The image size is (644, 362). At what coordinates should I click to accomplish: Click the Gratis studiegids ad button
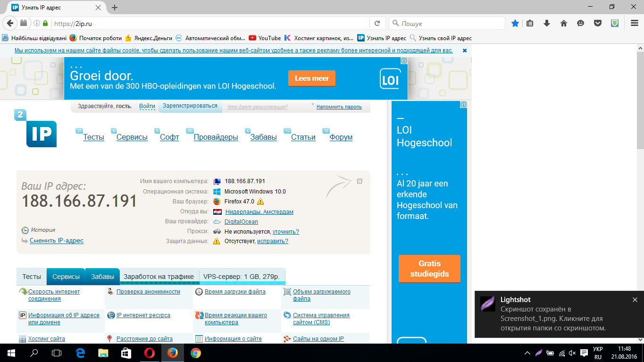click(429, 269)
